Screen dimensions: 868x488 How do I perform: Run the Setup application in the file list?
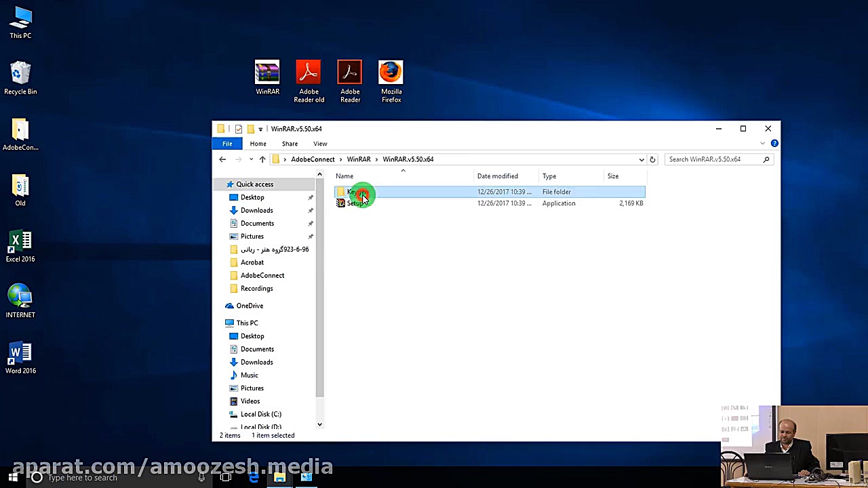[x=357, y=203]
